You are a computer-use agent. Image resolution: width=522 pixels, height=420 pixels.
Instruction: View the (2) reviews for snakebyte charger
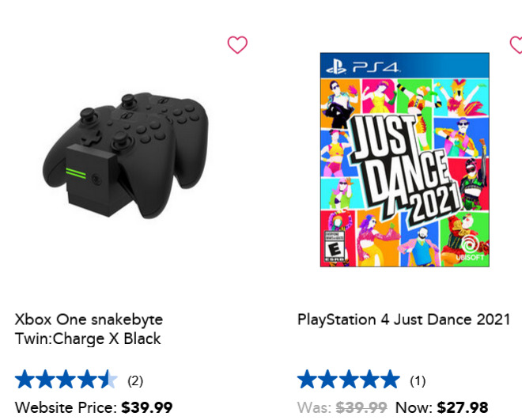(x=135, y=380)
